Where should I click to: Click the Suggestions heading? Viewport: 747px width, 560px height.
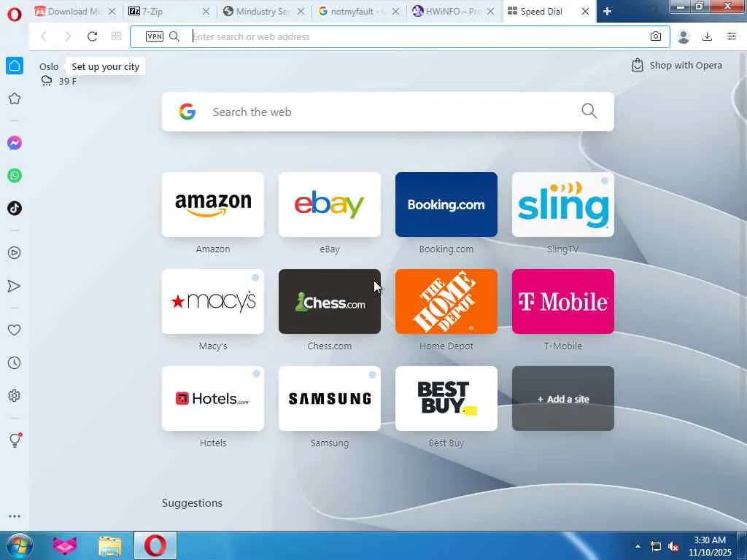192,503
